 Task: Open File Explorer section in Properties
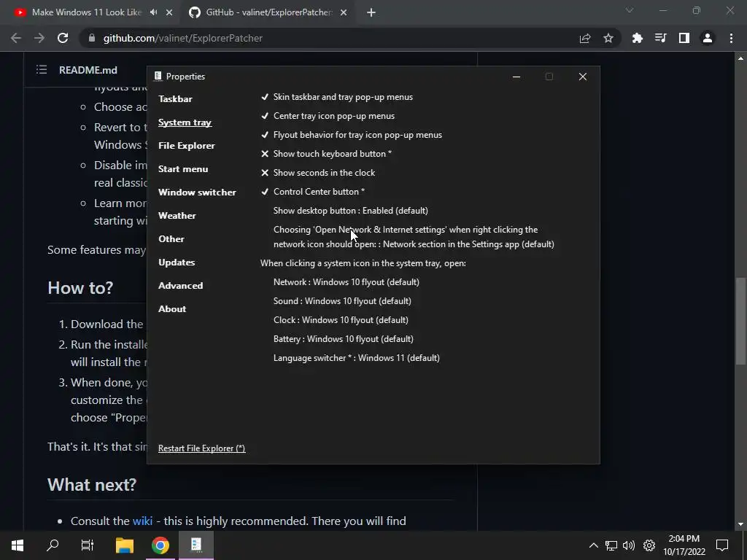point(186,146)
